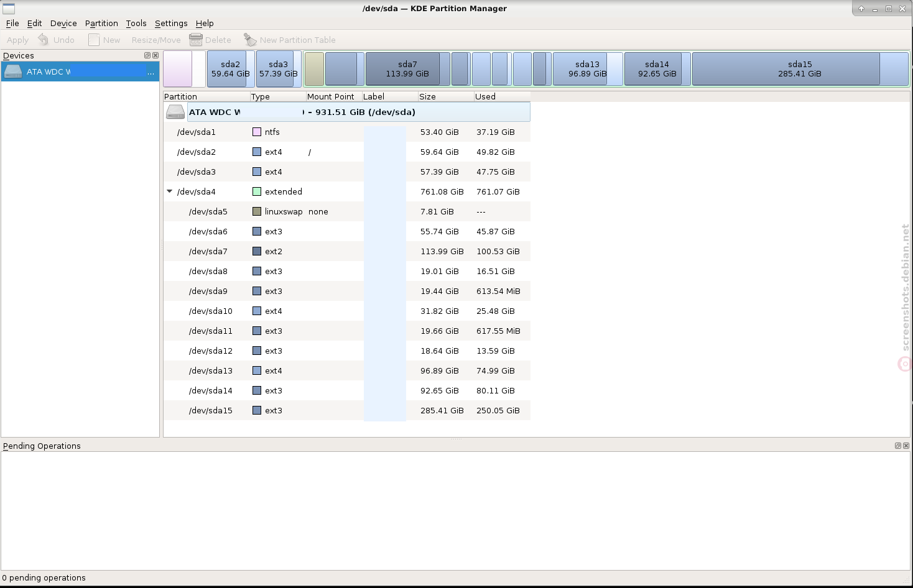Select the swap partition block in graph
The width and height of the screenshot is (913, 588).
[314, 68]
